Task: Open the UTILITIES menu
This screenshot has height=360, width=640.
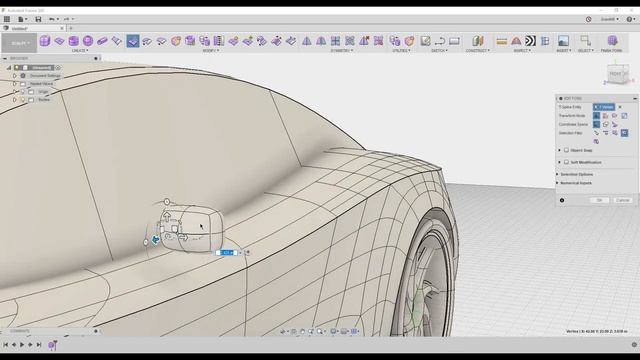Action: click(x=401, y=51)
